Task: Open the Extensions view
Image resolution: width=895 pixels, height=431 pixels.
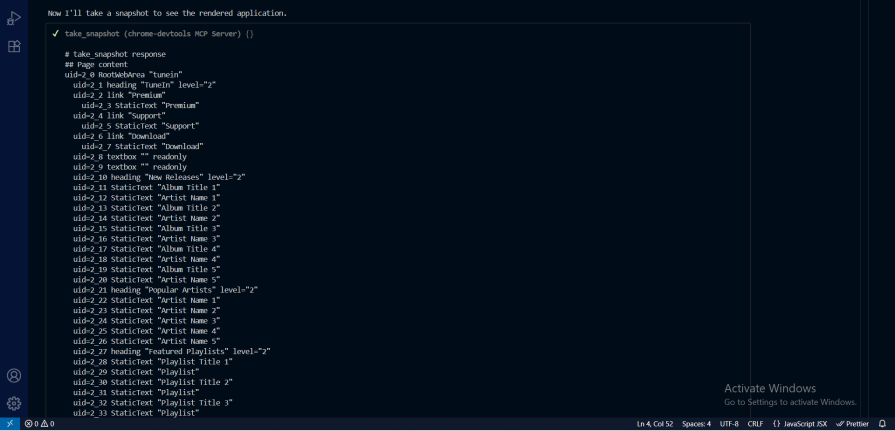Action: 14,47
